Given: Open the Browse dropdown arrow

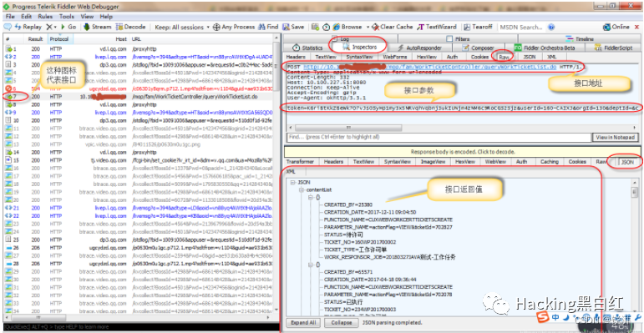Looking at the screenshot, I should 368,27.
